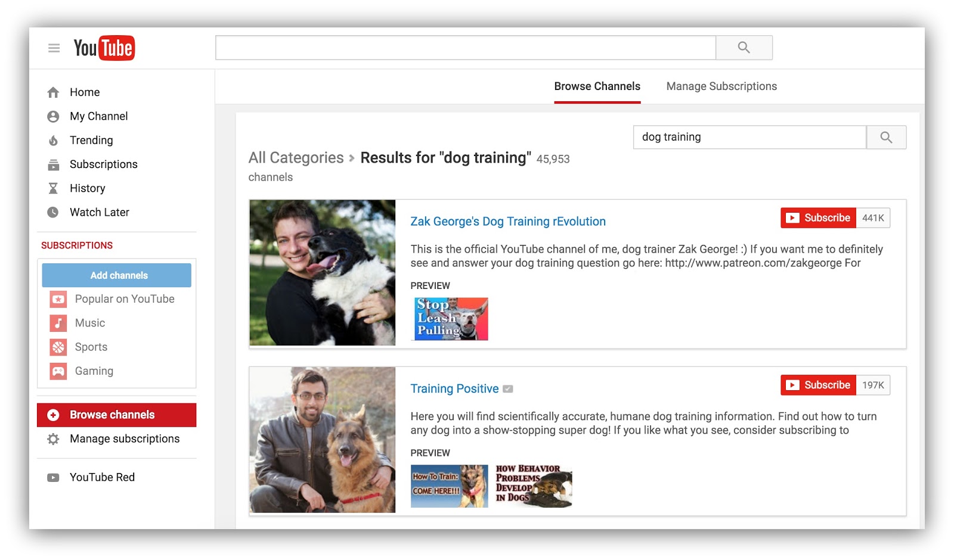Open Home in the sidebar

(85, 92)
